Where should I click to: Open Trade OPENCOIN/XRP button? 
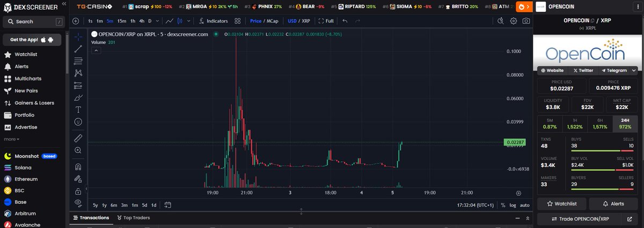580,219
